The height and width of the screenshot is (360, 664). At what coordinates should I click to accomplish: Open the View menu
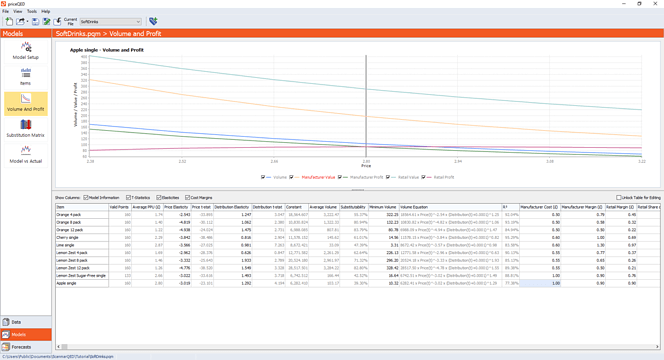point(18,11)
